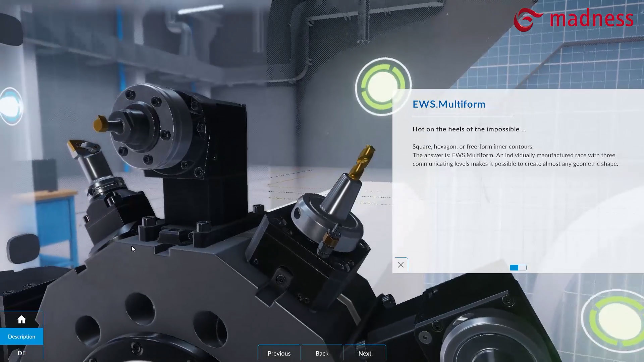Select the blue hotspot at left edge
This screenshot has width=644, height=362.
coord(11,106)
